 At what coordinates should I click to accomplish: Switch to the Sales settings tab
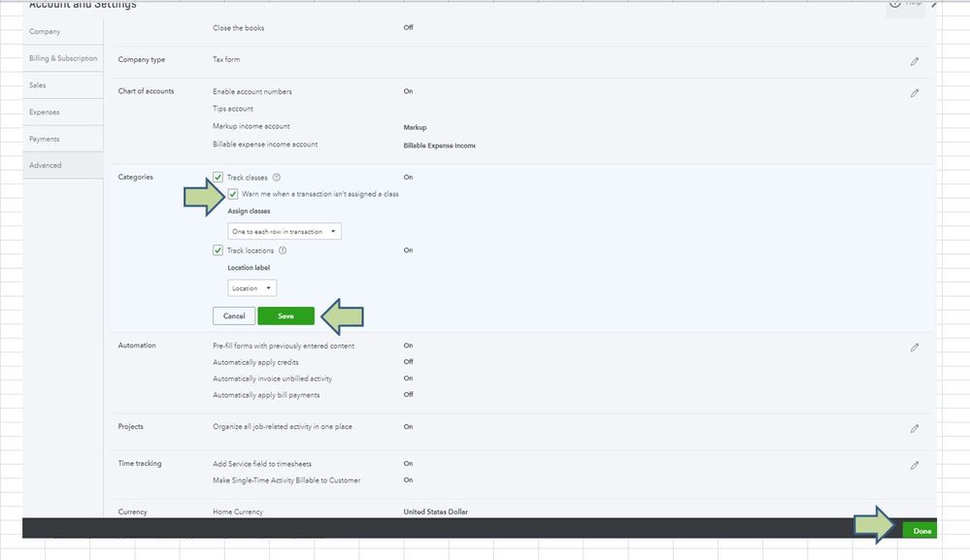[x=38, y=85]
